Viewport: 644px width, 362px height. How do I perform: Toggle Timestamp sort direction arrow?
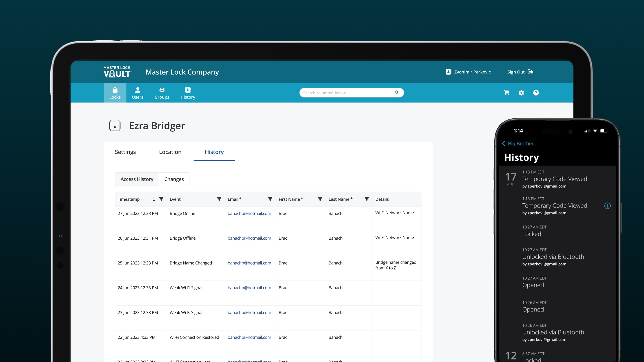click(x=154, y=199)
